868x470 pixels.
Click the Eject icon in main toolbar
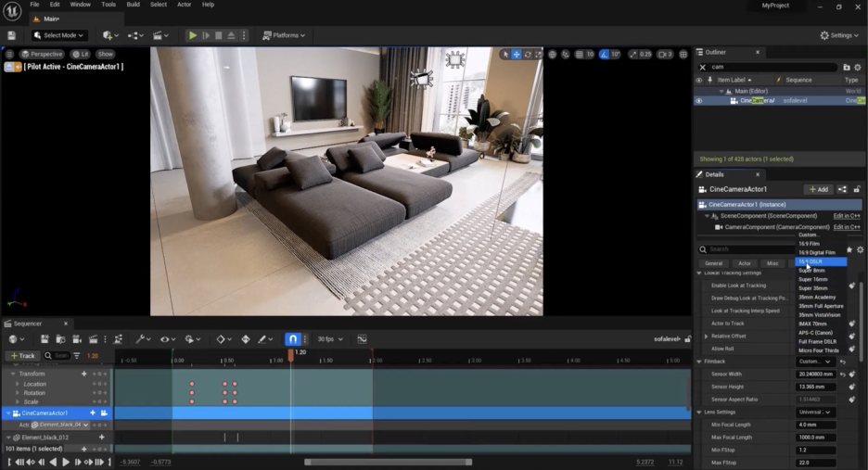[x=232, y=35]
